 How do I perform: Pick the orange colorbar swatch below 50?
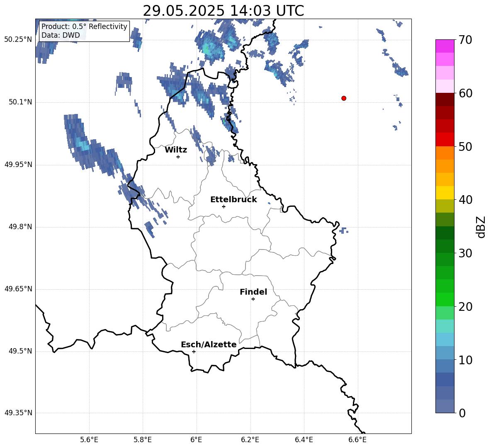click(x=445, y=153)
